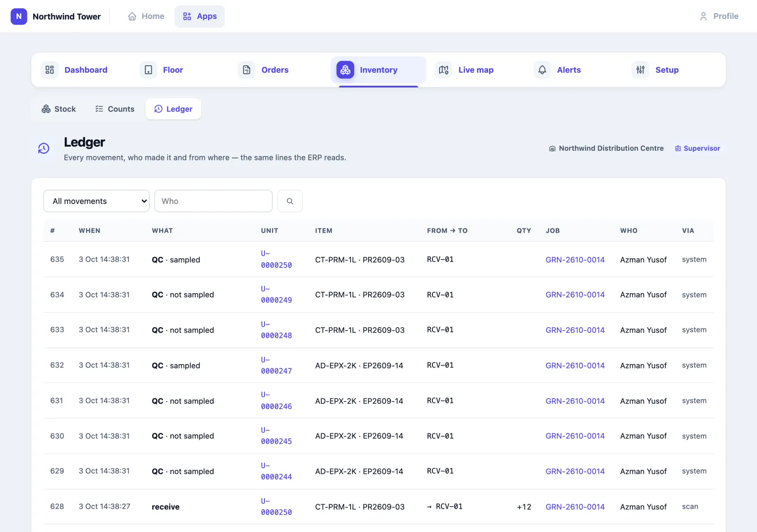Open unit link U-0000245
The height and width of the screenshot is (532, 757).
(276, 436)
